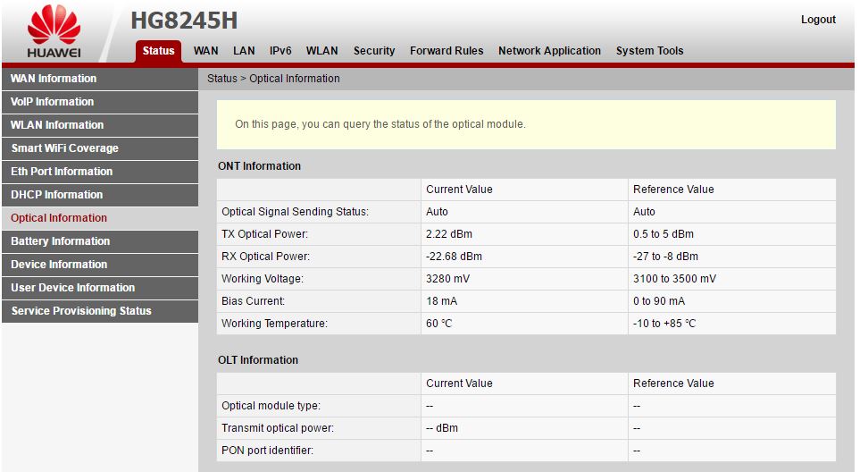Open Battery Information page
The width and height of the screenshot is (868, 472).
(60, 241)
